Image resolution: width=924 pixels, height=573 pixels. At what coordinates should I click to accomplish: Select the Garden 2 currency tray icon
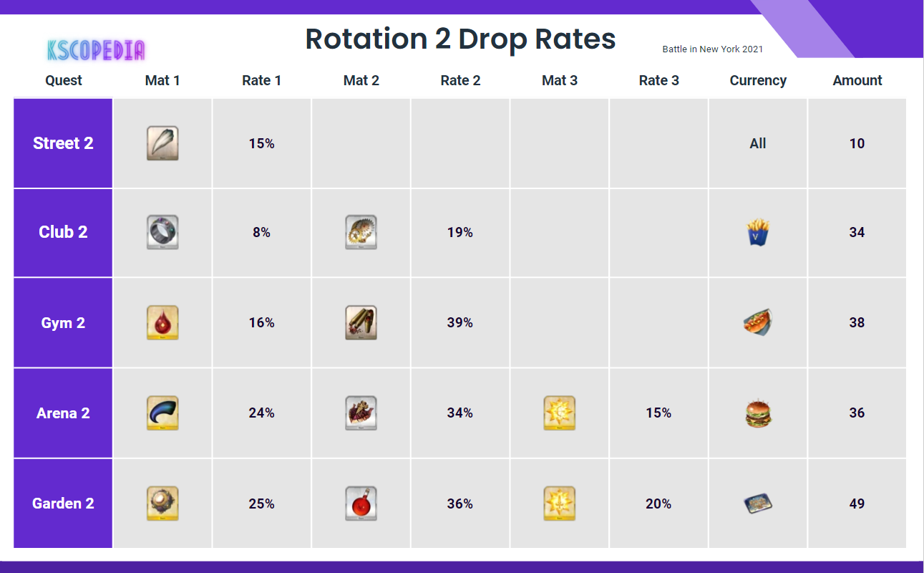coord(758,504)
